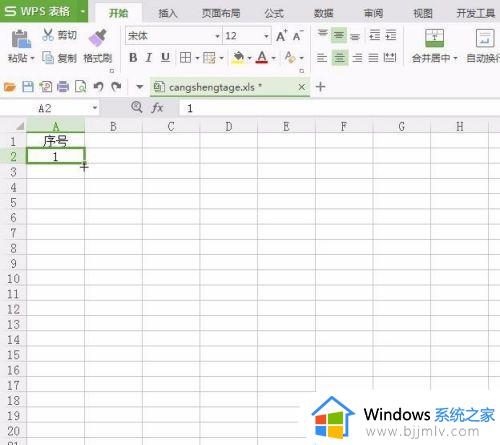Select the row 2 header

pyautogui.click(x=13, y=156)
